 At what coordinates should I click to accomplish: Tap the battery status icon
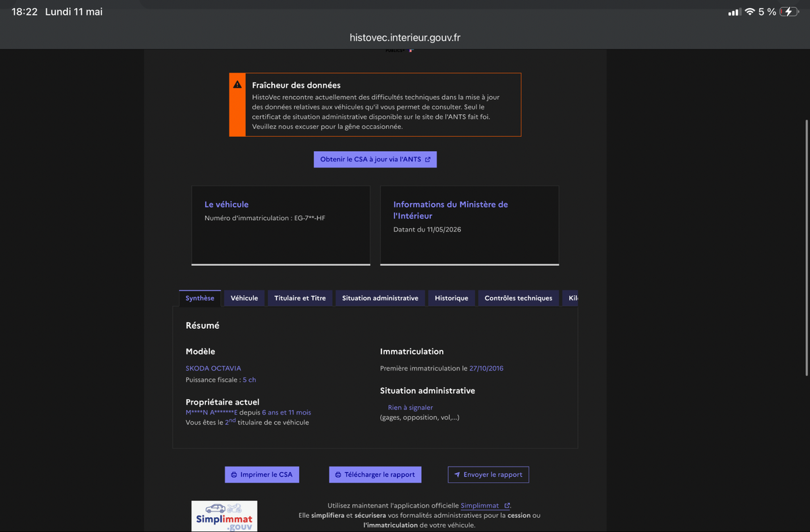coord(788,12)
